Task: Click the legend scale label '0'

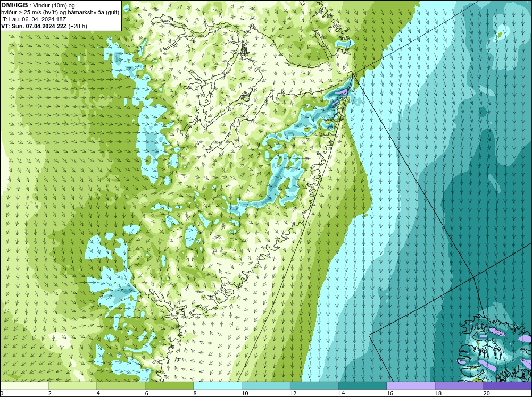Action: coord(2,393)
